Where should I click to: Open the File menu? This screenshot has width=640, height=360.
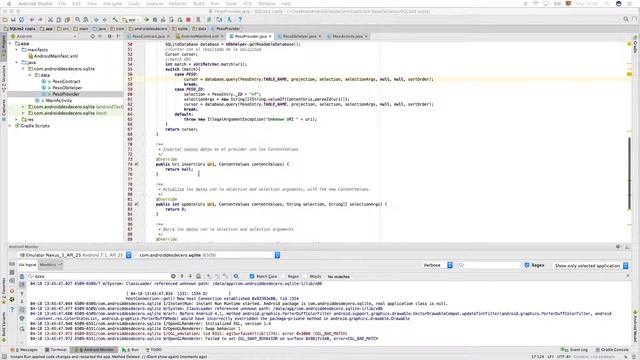click(62, 4)
